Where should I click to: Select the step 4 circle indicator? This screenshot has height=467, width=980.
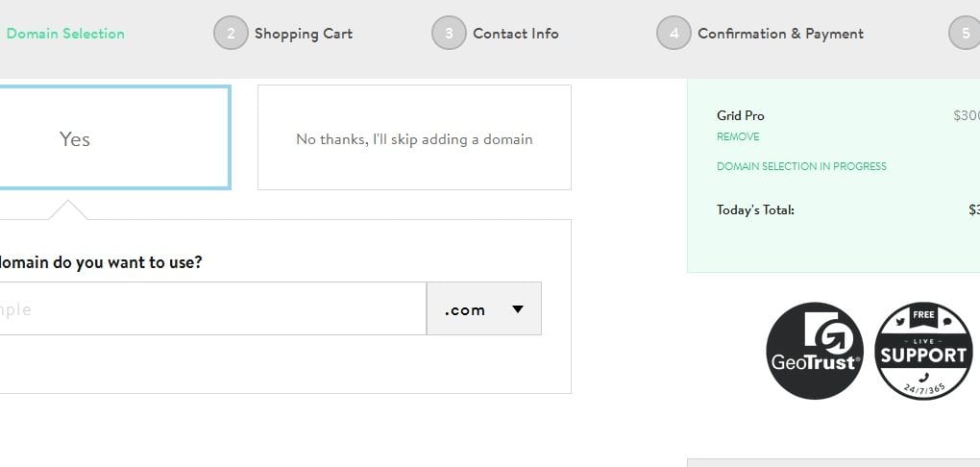coord(674,34)
